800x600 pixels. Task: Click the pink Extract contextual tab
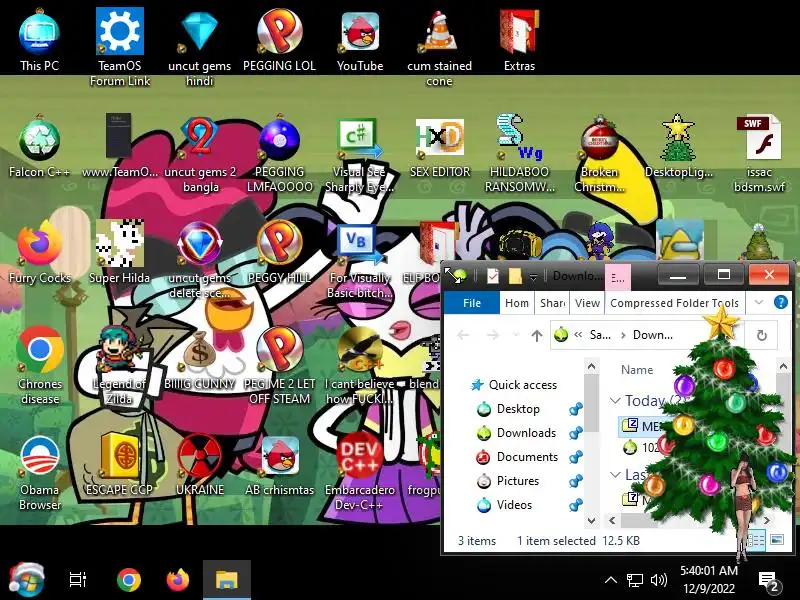point(618,278)
